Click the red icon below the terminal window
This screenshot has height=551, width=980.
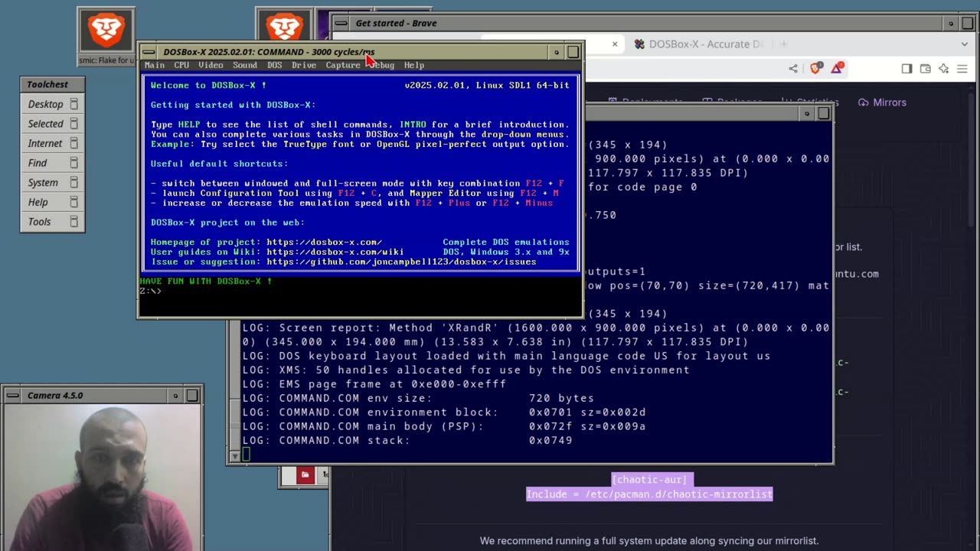click(305, 475)
